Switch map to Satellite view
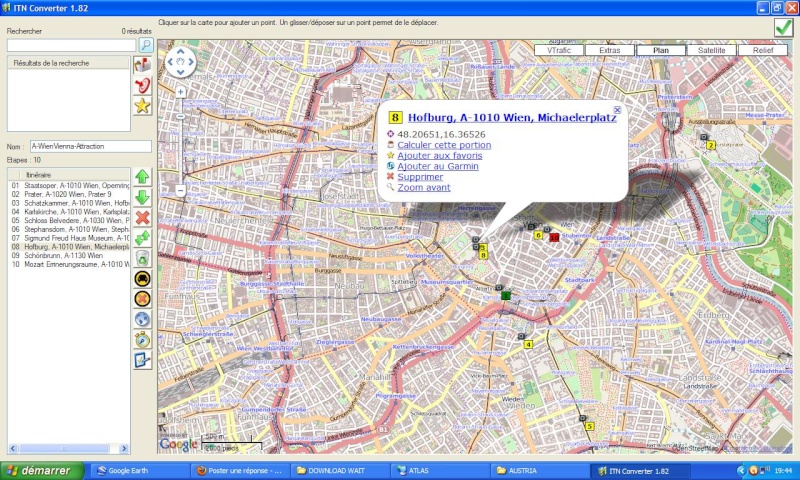Viewport: 800px width, 480px height. coord(712,50)
